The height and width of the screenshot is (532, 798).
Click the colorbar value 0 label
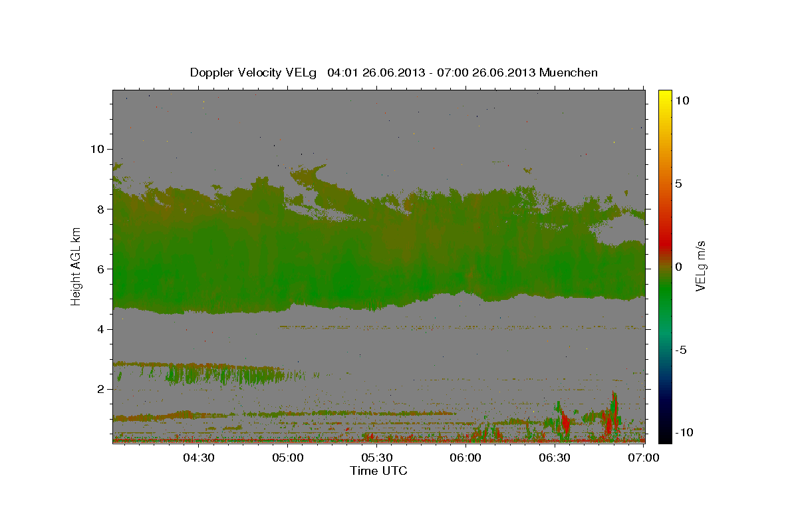click(x=678, y=267)
